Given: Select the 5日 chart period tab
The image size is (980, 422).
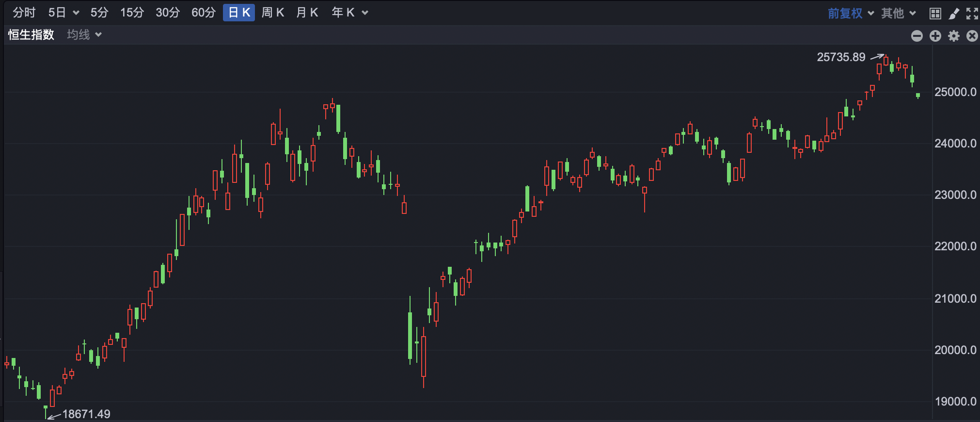Looking at the screenshot, I should point(57,13).
